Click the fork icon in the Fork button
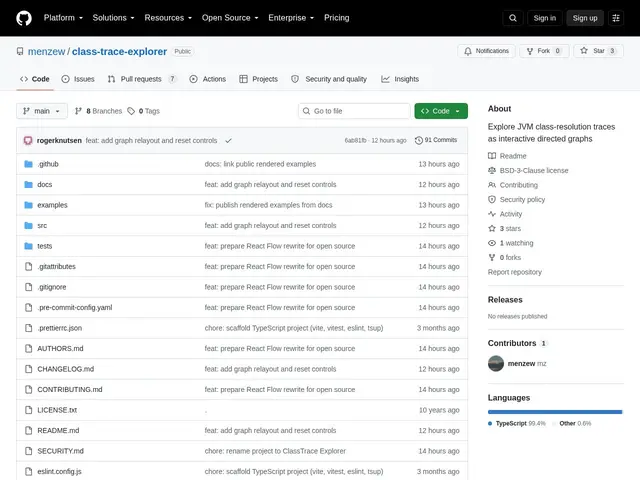This screenshot has width=640, height=480. 530,51
